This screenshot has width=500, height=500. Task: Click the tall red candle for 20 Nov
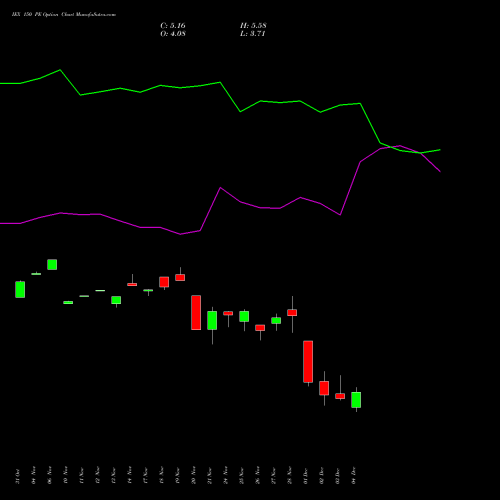[x=196, y=312]
